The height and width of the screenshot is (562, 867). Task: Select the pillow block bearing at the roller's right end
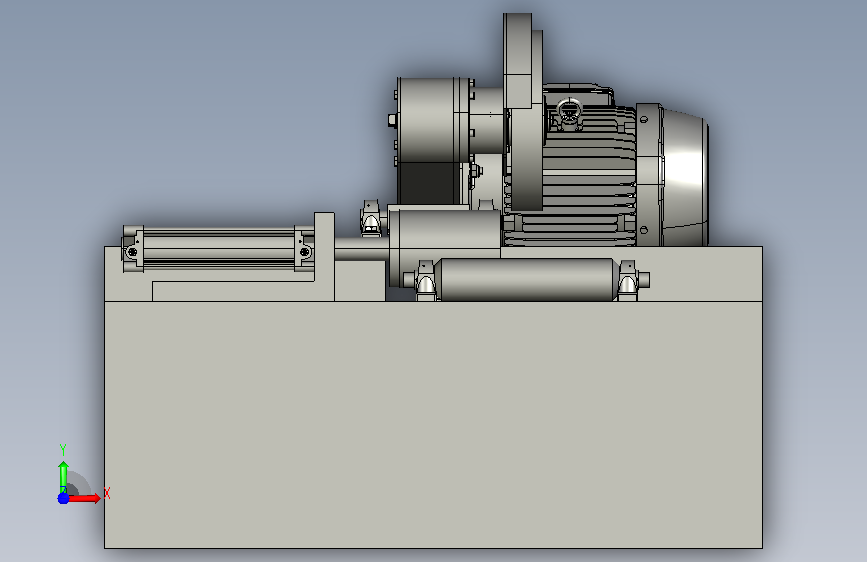click(x=628, y=281)
